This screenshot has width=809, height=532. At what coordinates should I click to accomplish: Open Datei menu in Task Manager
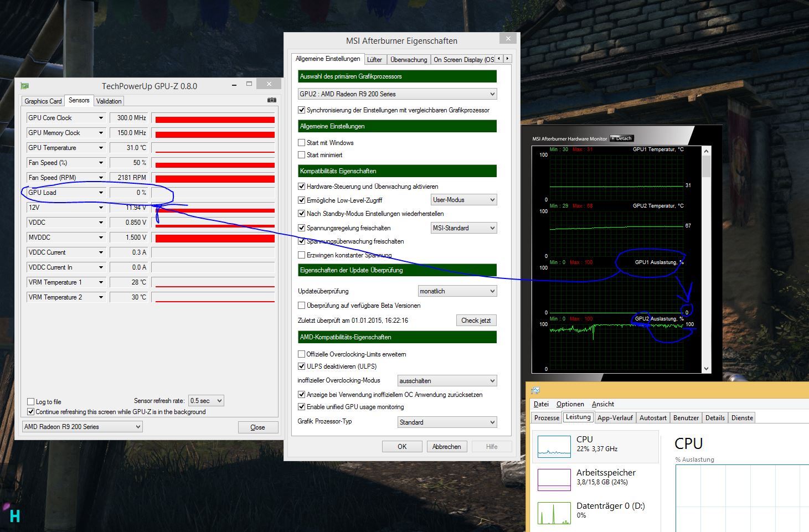pyautogui.click(x=541, y=404)
